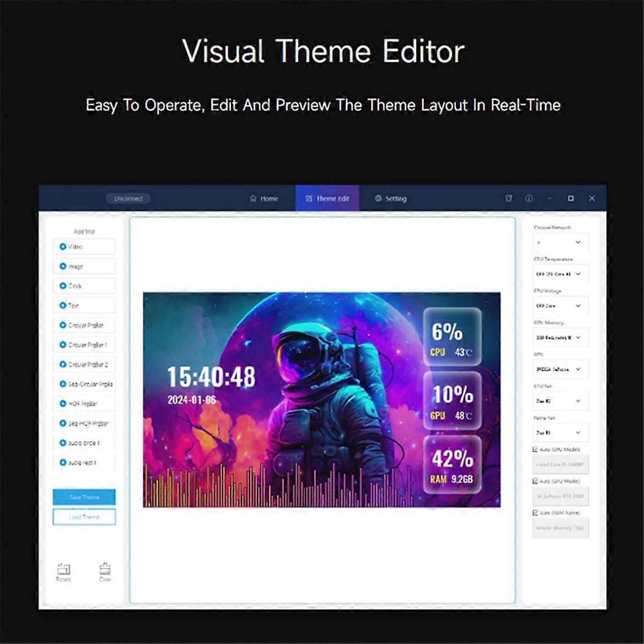Click the Load Theme button
This screenshot has height=644, width=644.
[84, 517]
